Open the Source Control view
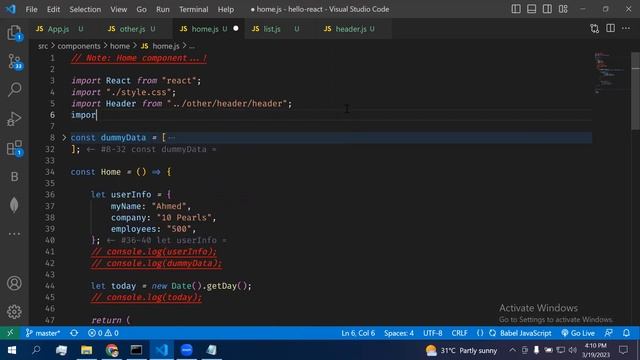Screen dimensions: 640x360 pyautogui.click(x=14, y=62)
